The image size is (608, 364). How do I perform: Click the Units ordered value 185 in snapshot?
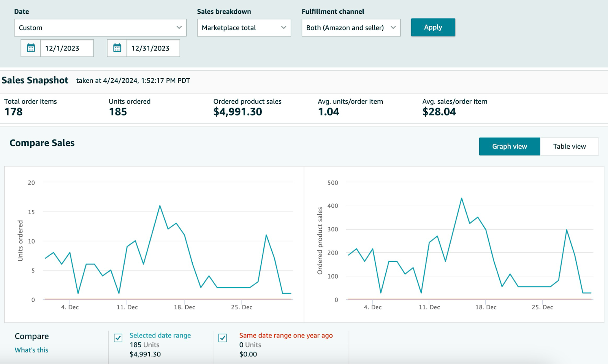point(118,112)
